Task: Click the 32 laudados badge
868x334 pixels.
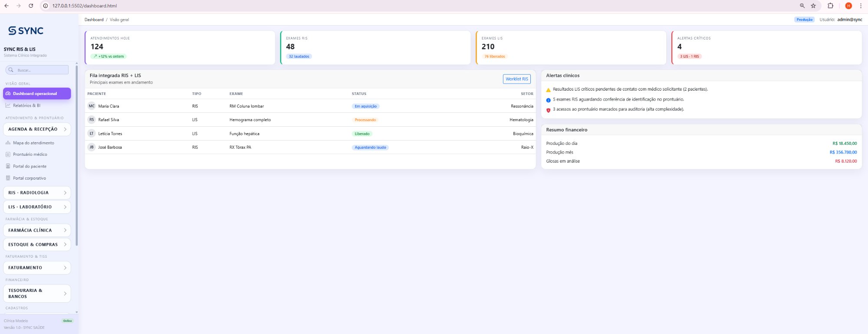Action: tap(299, 56)
